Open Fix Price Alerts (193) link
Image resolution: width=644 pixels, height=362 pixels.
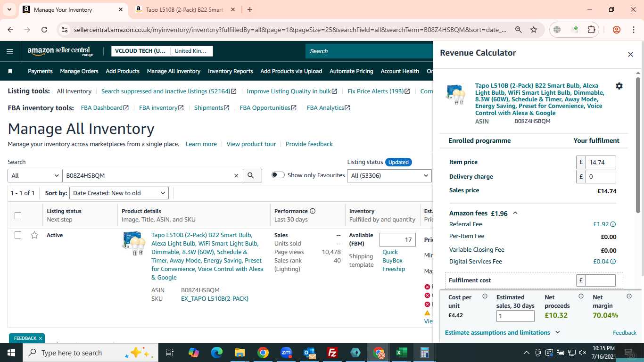coord(379,91)
